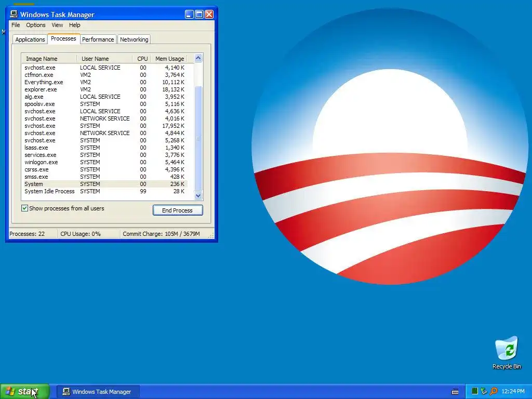Click the Task Manager title bar icon
The image size is (532, 399).
pyautogui.click(x=14, y=14)
